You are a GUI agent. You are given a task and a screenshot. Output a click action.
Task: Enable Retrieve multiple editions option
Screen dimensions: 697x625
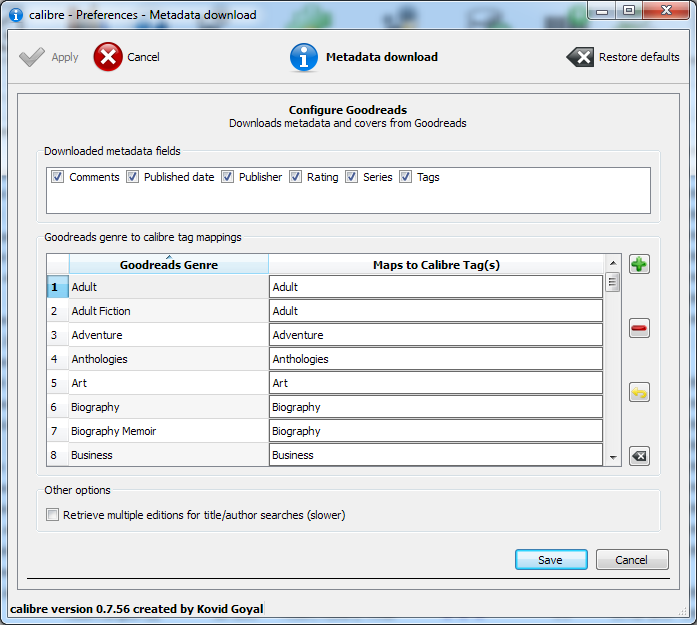coord(52,515)
